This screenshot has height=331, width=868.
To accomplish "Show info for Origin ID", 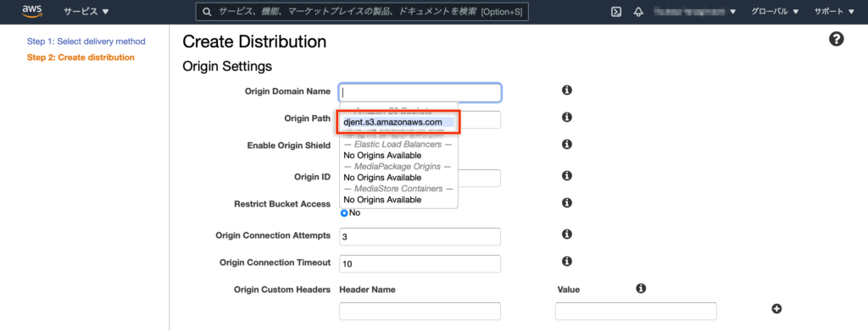I will click(x=566, y=176).
